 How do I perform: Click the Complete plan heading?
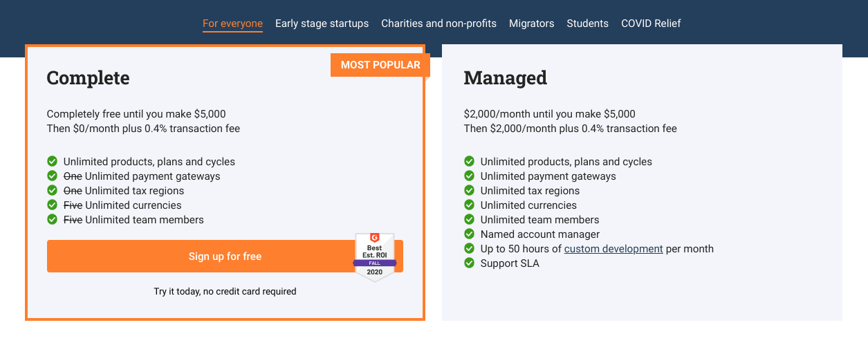tap(88, 78)
